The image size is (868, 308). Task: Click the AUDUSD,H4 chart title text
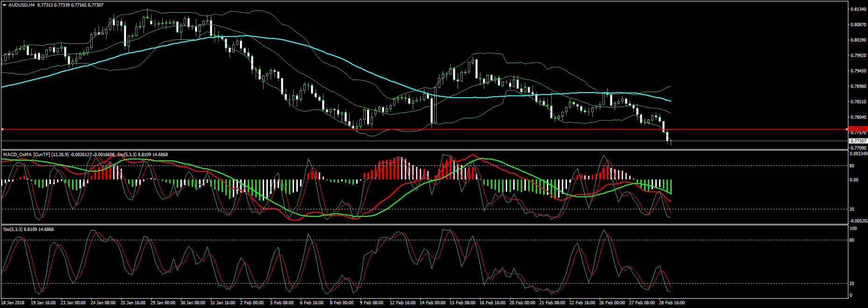tap(22, 5)
